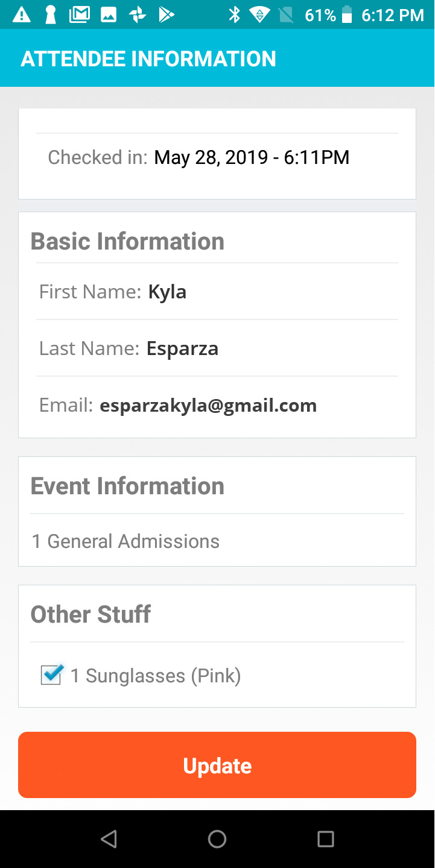The image size is (435, 868).
Task: Tap the 1 General Admissions row
Action: pos(217,541)
